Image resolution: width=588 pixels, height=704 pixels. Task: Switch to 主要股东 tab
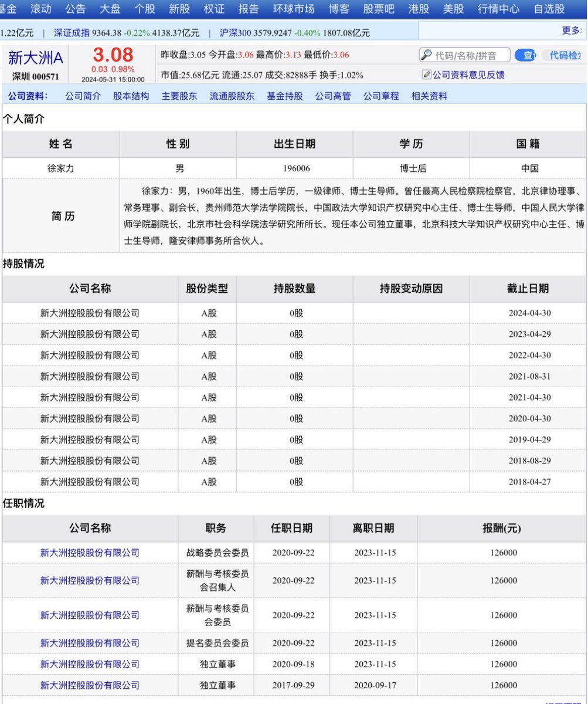[179, 96]
